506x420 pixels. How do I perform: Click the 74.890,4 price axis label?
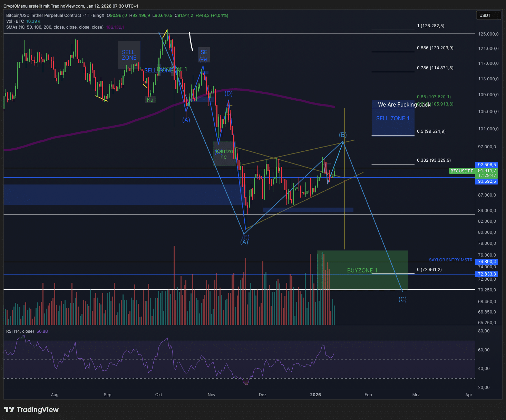487,262
